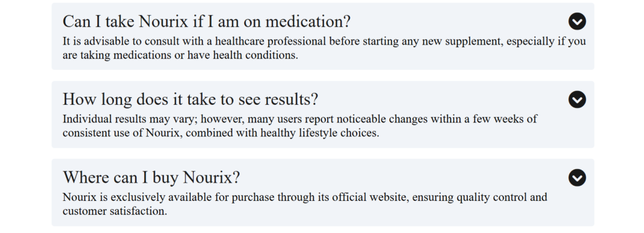Click the answer about the official website purchase

click(x=305, y=204)
